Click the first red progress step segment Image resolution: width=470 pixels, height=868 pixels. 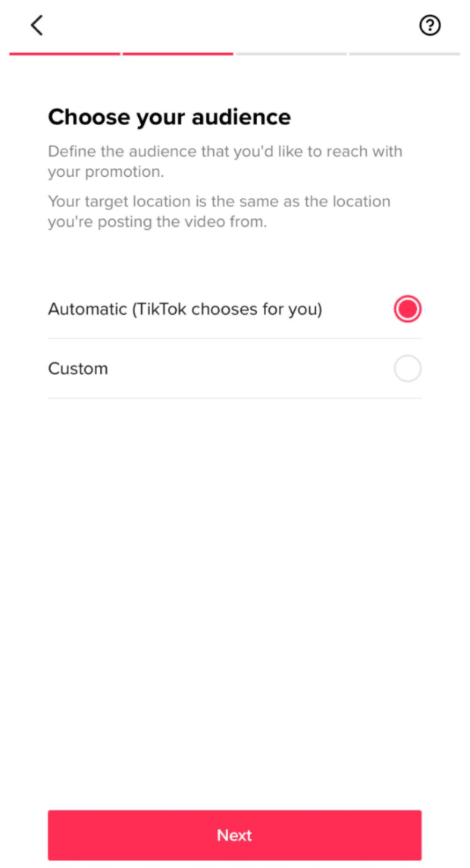pyautogui.click(x=64, y=55)
